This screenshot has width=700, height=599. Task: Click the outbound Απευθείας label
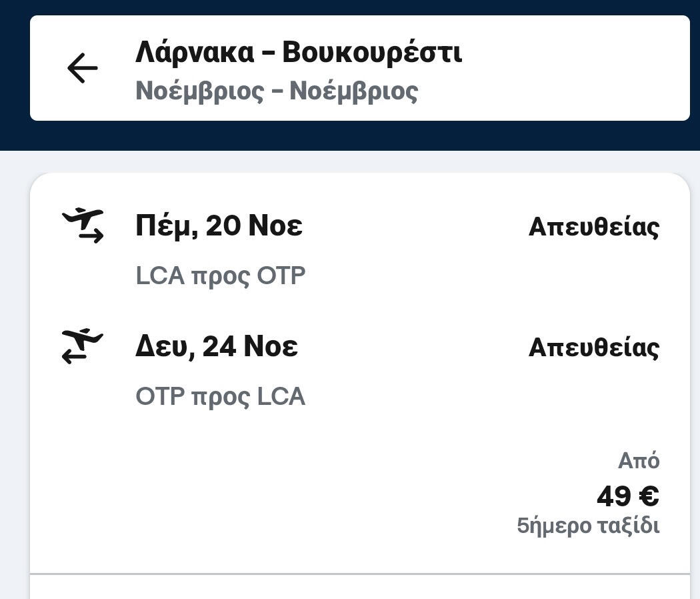point(593,227)
